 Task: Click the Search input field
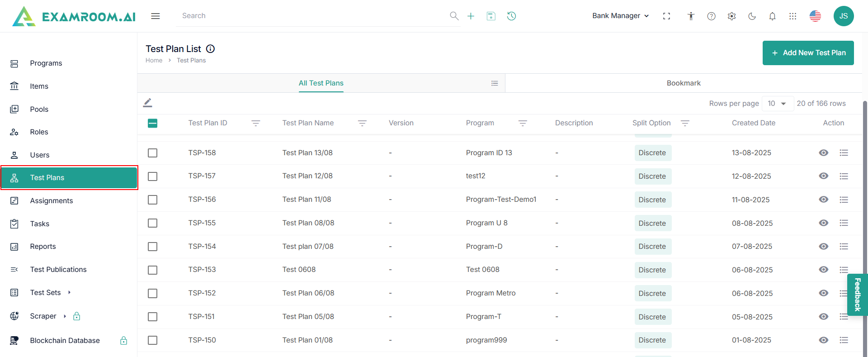click(312, 16)
